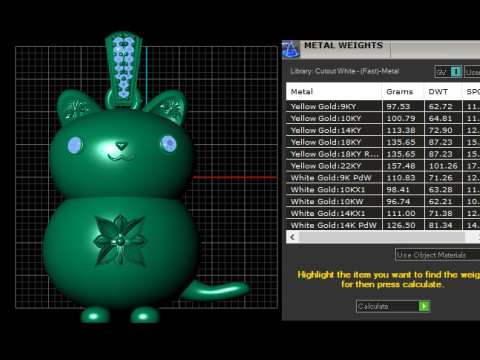
Task: Click the 64.81 DWT cell
Action: (x=443, y=118)
